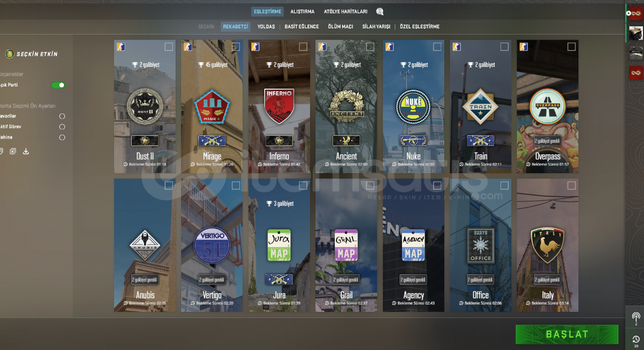This screenshot has height=350, width=644.
Task: Click the Agency MAP tag icon
Action: pos(413,245)
